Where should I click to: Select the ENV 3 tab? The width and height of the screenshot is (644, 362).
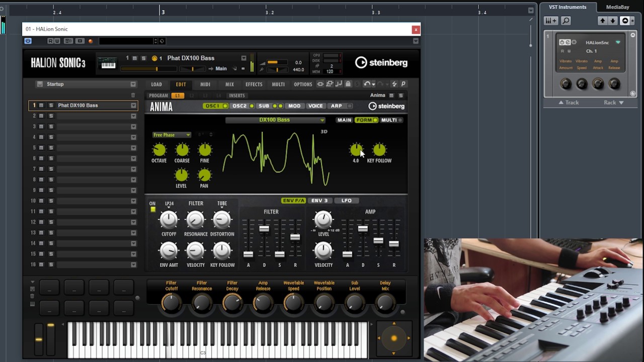pyautogui.click(x=319, y=201)
